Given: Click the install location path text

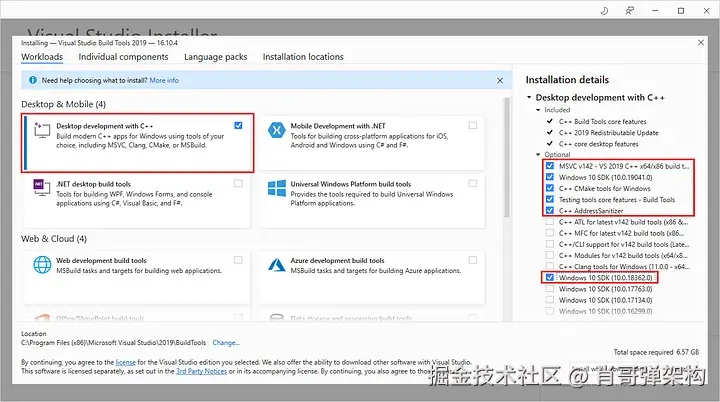Looking at the screenshot, I should point(113,343).
